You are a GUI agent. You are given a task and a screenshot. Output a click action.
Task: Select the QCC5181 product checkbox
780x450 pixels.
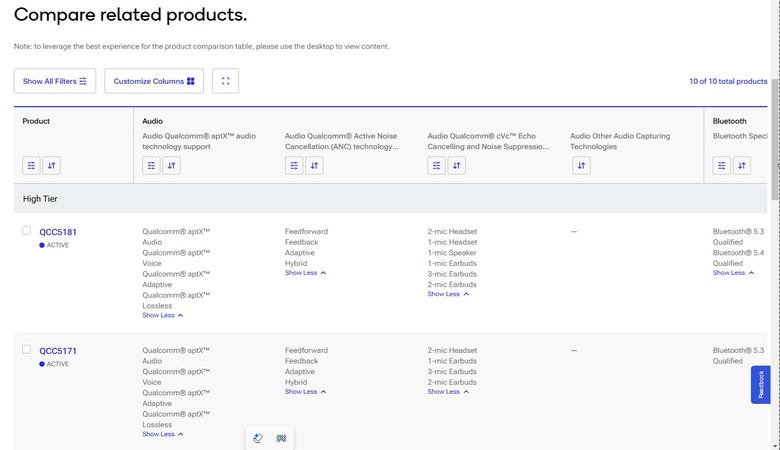coord(26,230)
